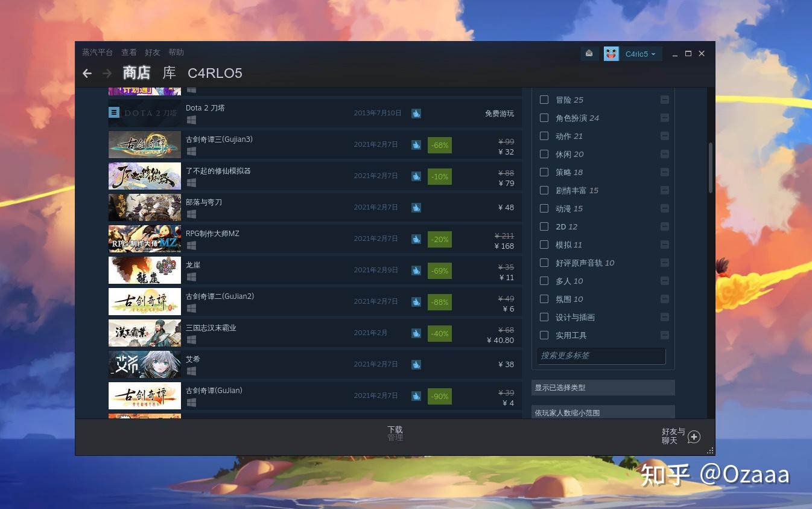The image size is (812, 509).
Task: Switch to the 库 tab
Action: 170,73
